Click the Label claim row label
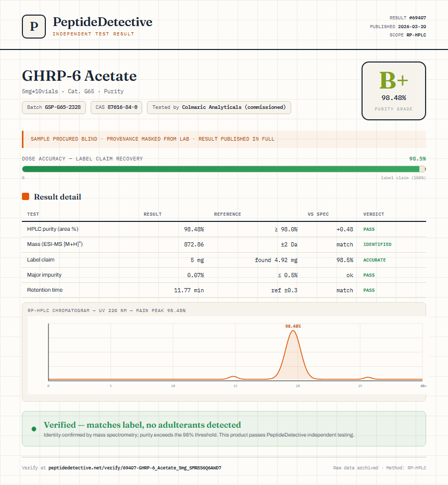The height and width of the screenshot is (485, 448). pyautogui.click(x=41, y=259)
